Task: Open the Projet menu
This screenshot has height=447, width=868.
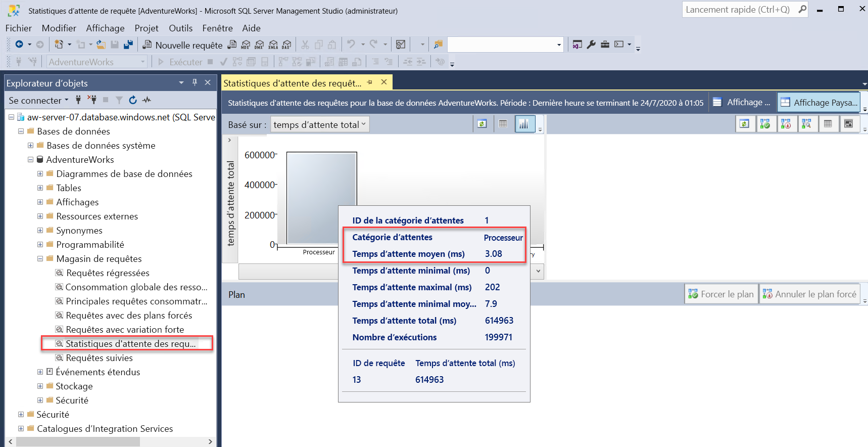Action: (x=147, y=28)
